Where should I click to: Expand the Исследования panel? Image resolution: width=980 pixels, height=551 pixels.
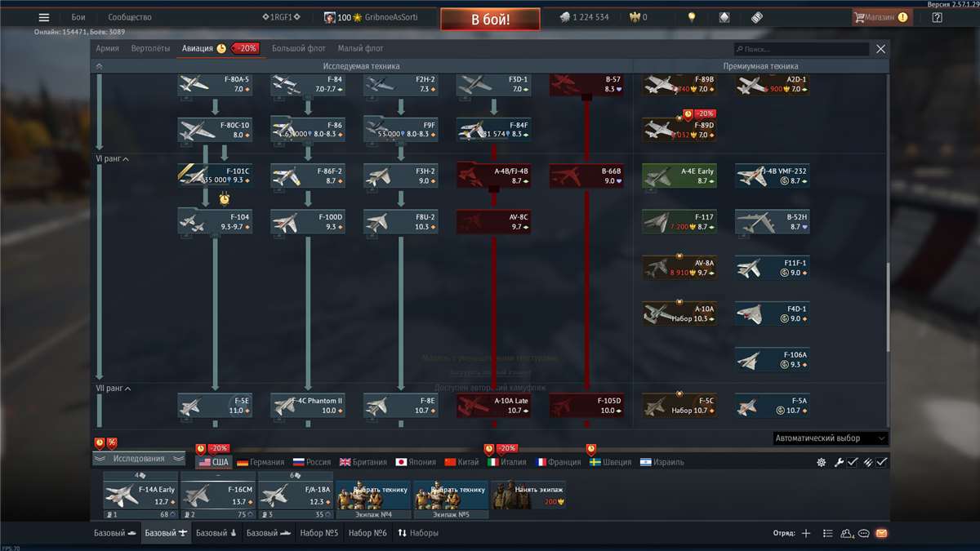tap(139, 459)
